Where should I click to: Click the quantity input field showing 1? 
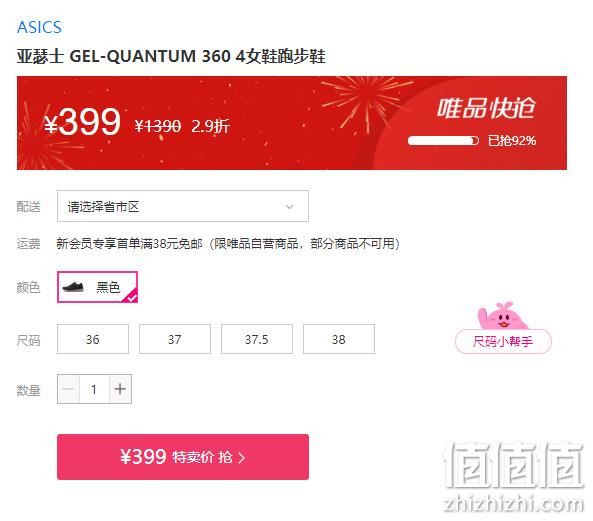(94, 389)
